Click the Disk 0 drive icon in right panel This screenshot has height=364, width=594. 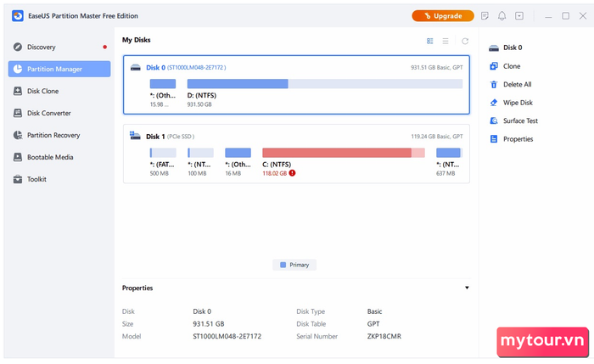(x=494, y=48)
